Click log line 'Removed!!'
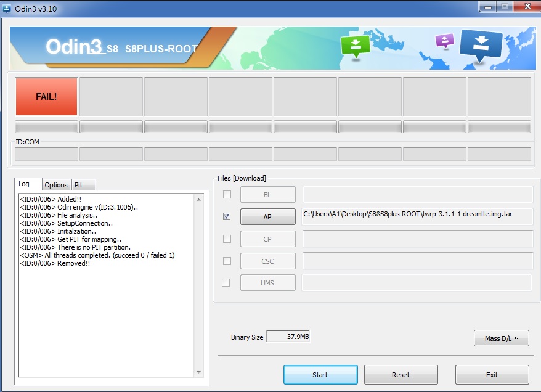The width and height of the screenshot is (541, 392). click(55, 263)
